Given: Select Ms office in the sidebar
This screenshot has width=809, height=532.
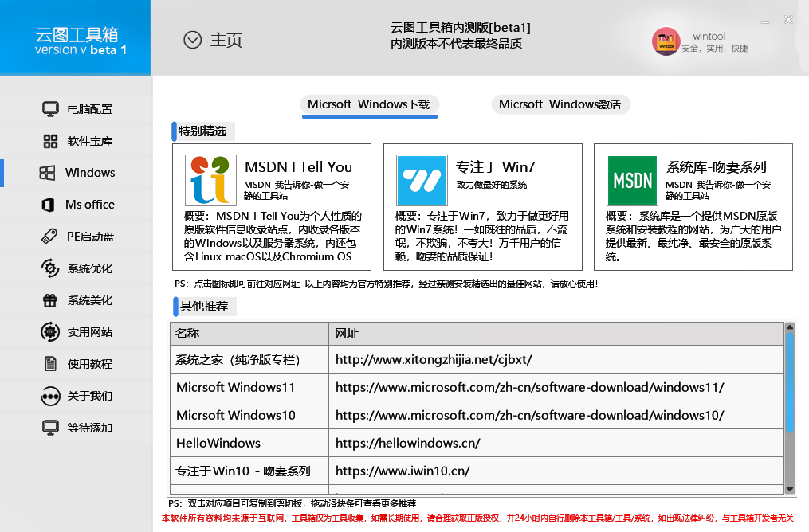Looking at the screenshot, I should tap(90, 205).
